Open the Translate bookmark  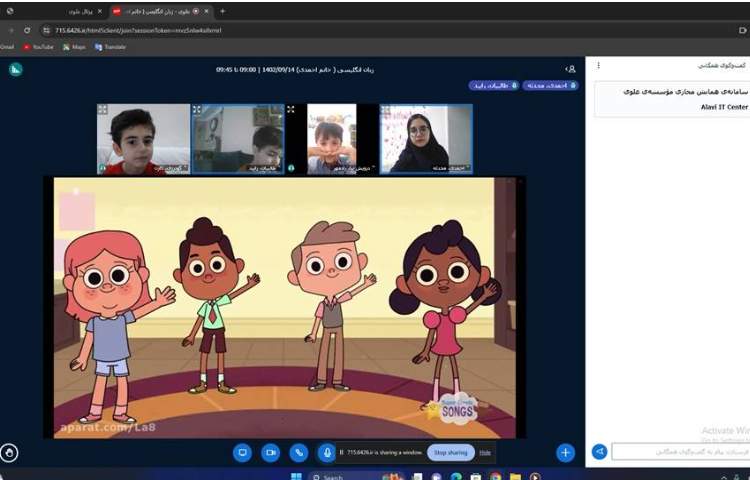[110, 47]
